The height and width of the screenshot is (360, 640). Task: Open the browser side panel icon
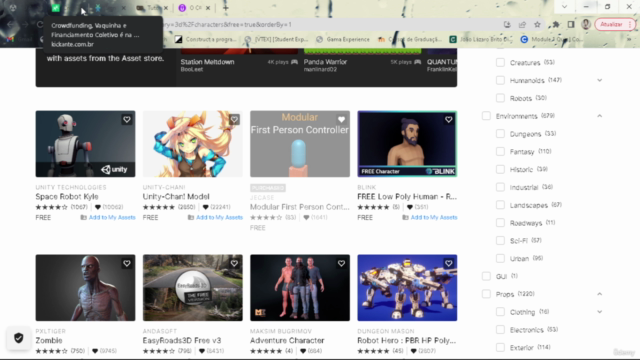click(x=571, y=24)
